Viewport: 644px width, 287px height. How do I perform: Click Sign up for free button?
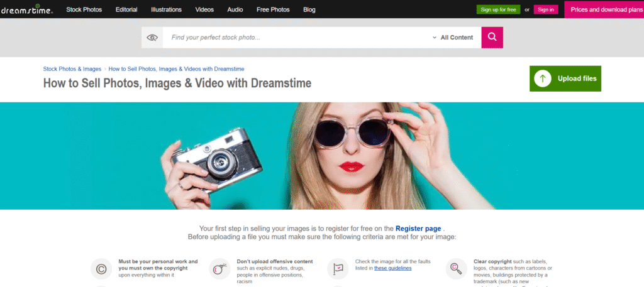pyautogui.click(x=498, y=9)
